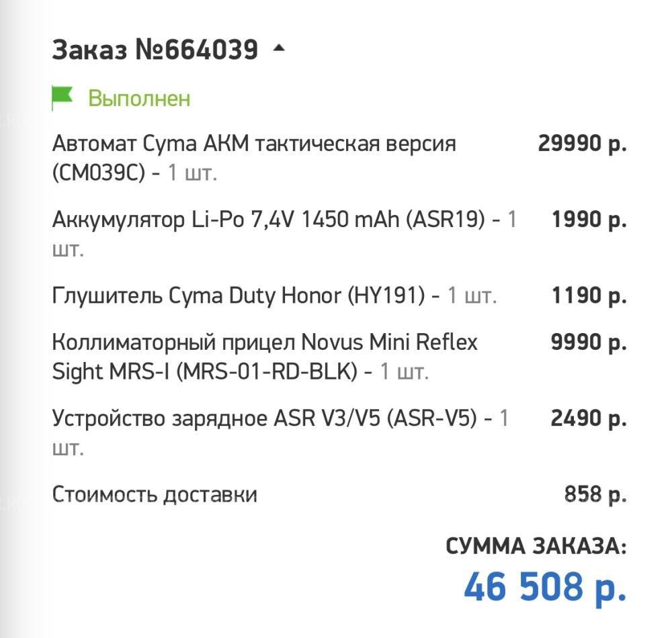Click the green flag status icon

62,98
